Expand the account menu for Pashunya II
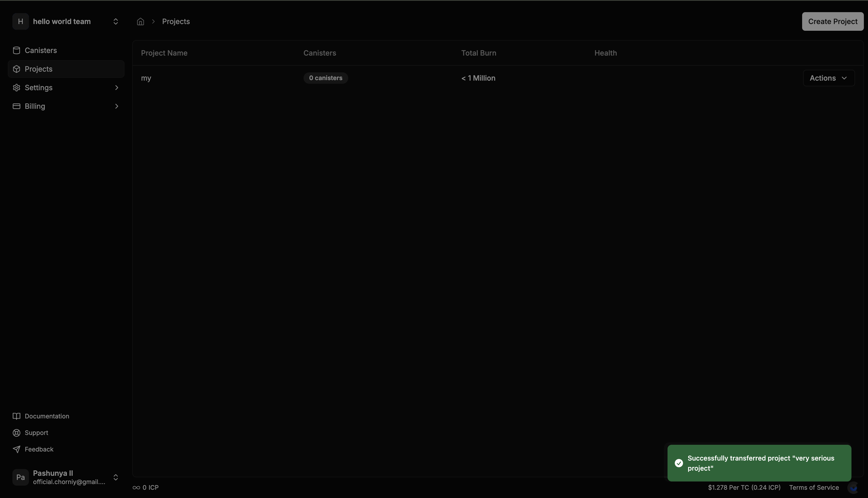Viewport: 868px width, 498px height. (x=116, y=477)
